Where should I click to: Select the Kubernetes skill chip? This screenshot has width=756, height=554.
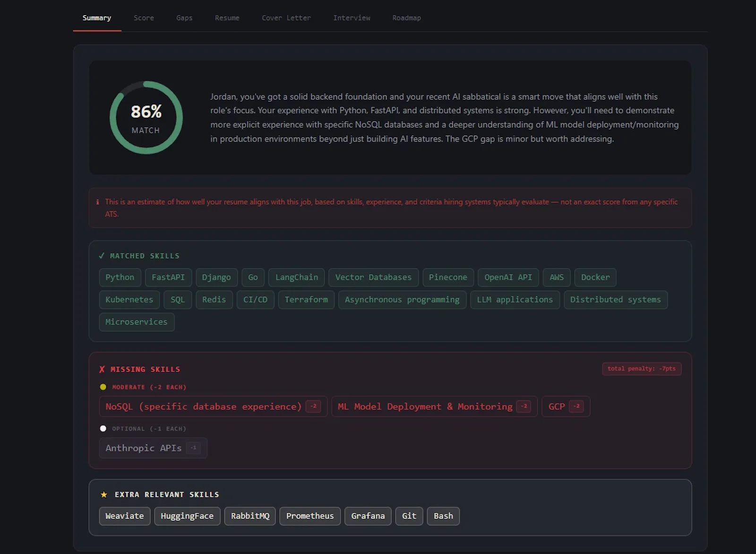pos(129,300)
